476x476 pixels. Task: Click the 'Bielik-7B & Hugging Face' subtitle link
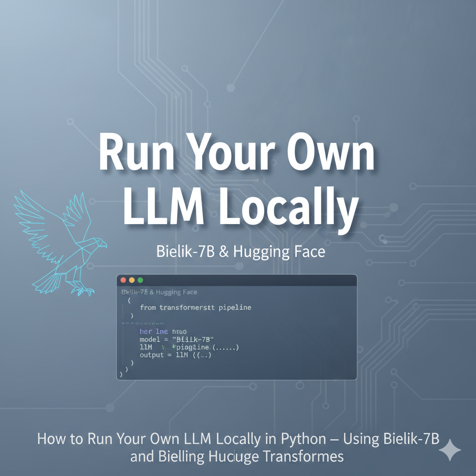coord(240,251)
